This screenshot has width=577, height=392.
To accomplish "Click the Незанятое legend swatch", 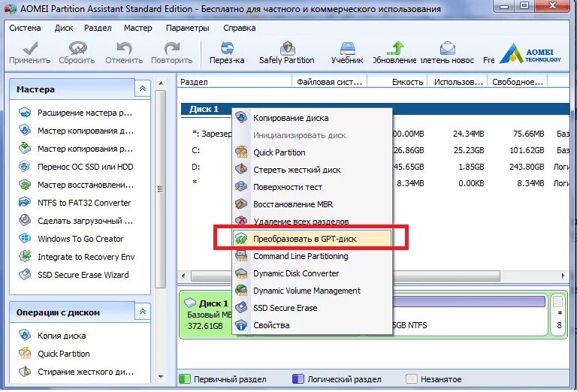I will [x=412, y=379].
